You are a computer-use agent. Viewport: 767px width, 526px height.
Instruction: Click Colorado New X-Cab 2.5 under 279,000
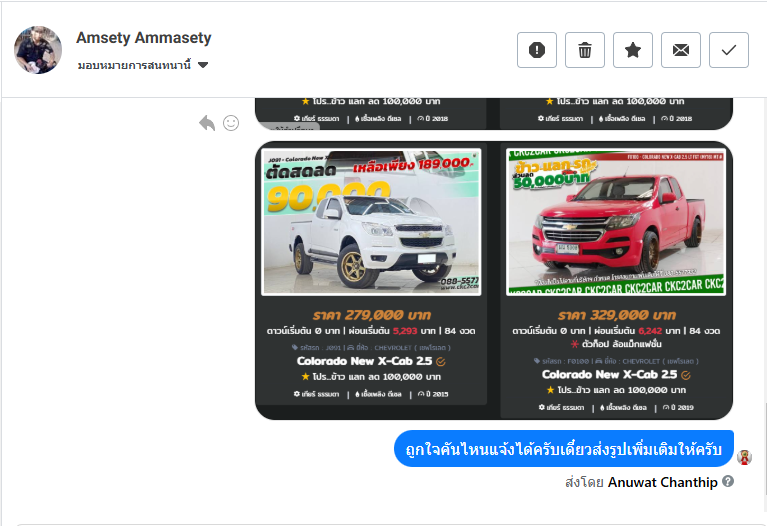click(364, 361)
